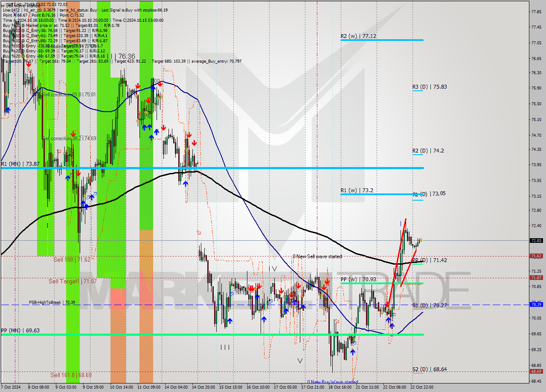Select the Sell Target1 | 71.07 label
The image size is (546, 392).
[x=72, y=281]
